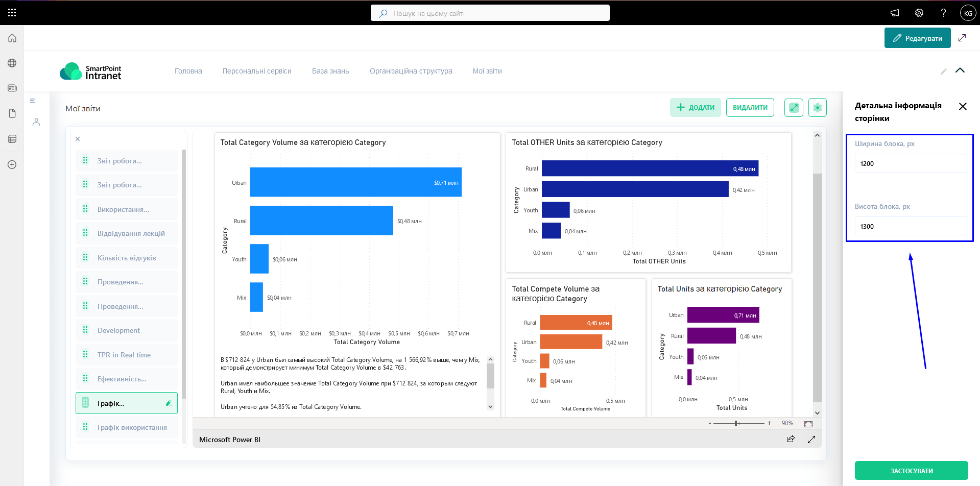
Task: Click the megaphone notifications icon
Action: pyautogui.click(x=895, y=13)
